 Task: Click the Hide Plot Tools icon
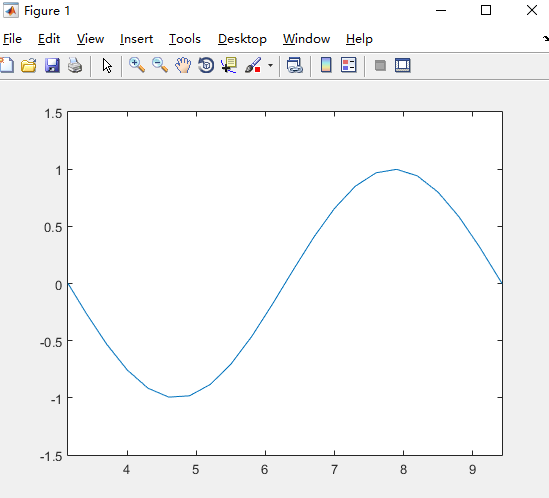pyautogui.click(x=380, y=65)
